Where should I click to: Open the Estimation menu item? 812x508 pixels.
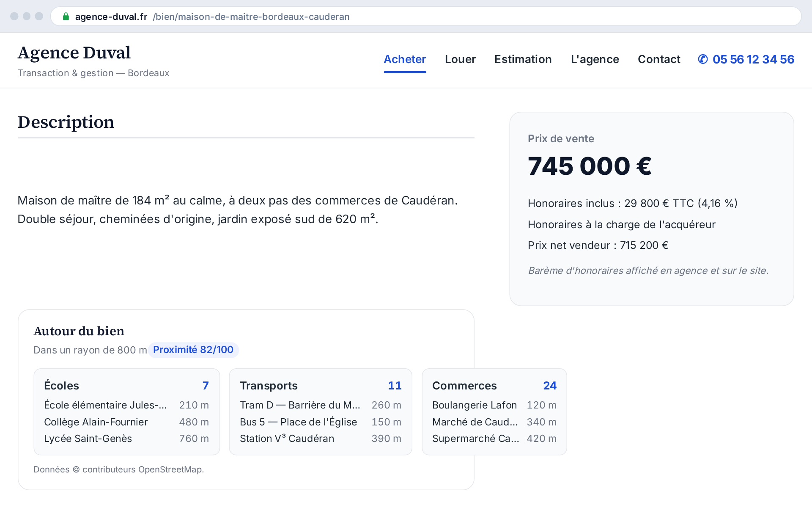523,59
